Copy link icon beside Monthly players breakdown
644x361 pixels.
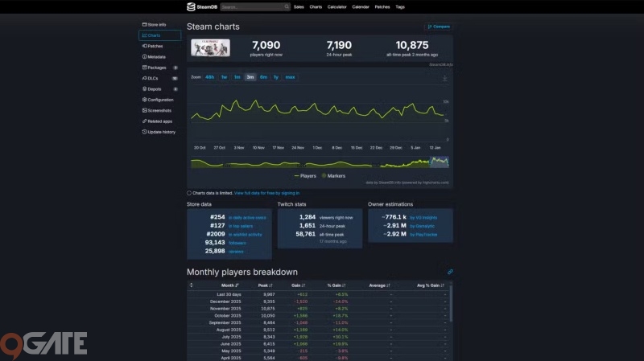450,272
